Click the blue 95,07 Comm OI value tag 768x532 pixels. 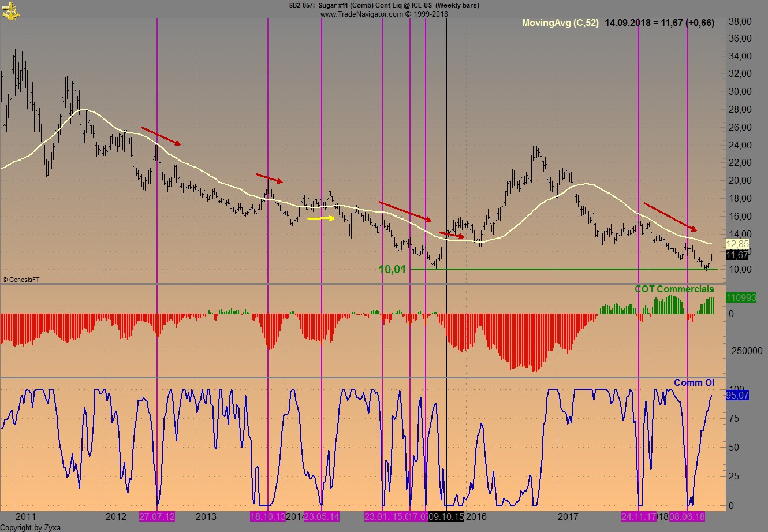[737, 396]
